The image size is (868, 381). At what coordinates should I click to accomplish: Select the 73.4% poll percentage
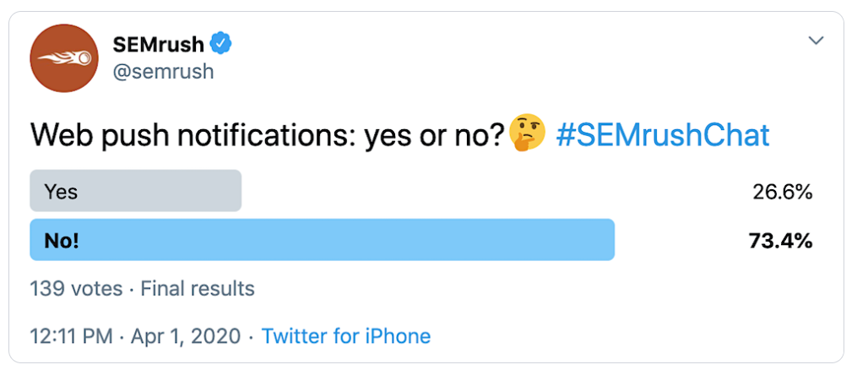point(780,242)
